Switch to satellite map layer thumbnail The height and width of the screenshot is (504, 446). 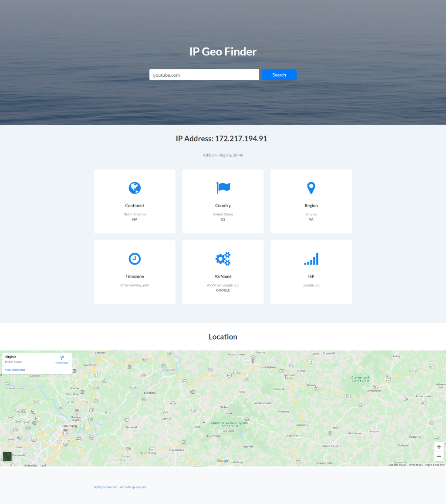pos(7,456)
